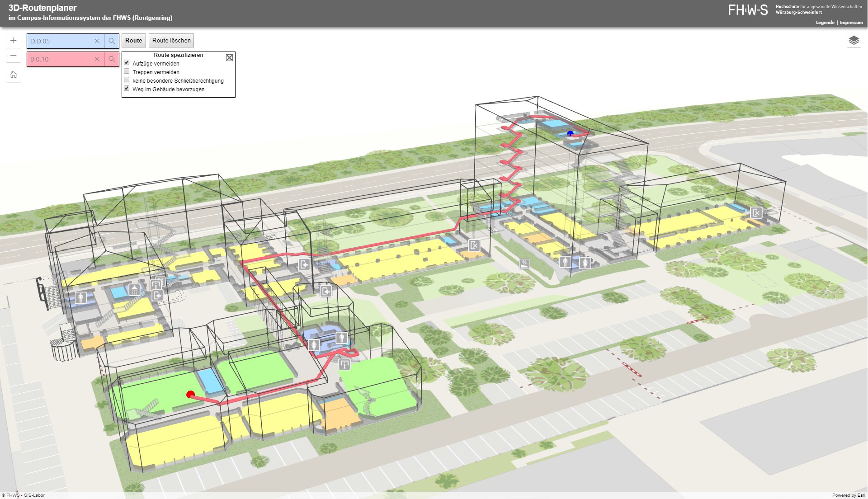Image resolution: width=868 pixels, height=499 pixels.
Task: Open the Impressum link
Action: 851,23
